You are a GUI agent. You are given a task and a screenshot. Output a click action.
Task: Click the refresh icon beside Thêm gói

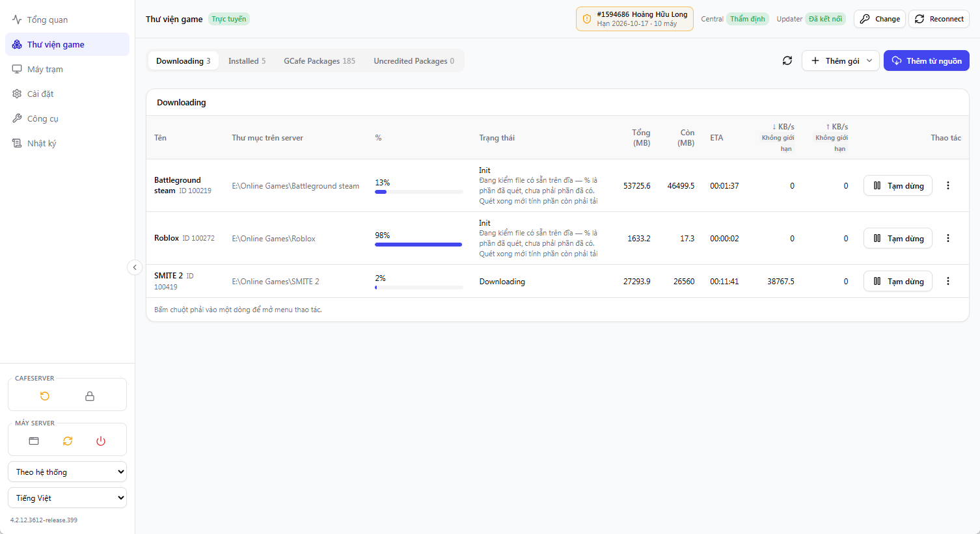click(787, 60)
